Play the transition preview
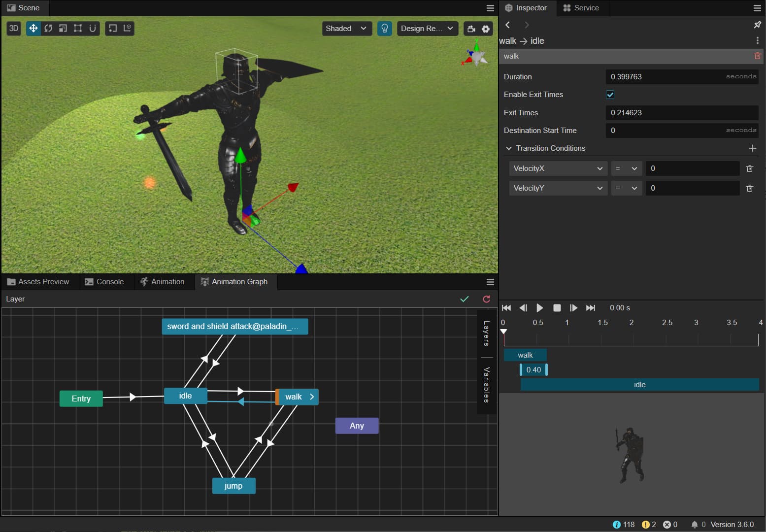This screenshot has width=766, height=532. tap(540, 308)
